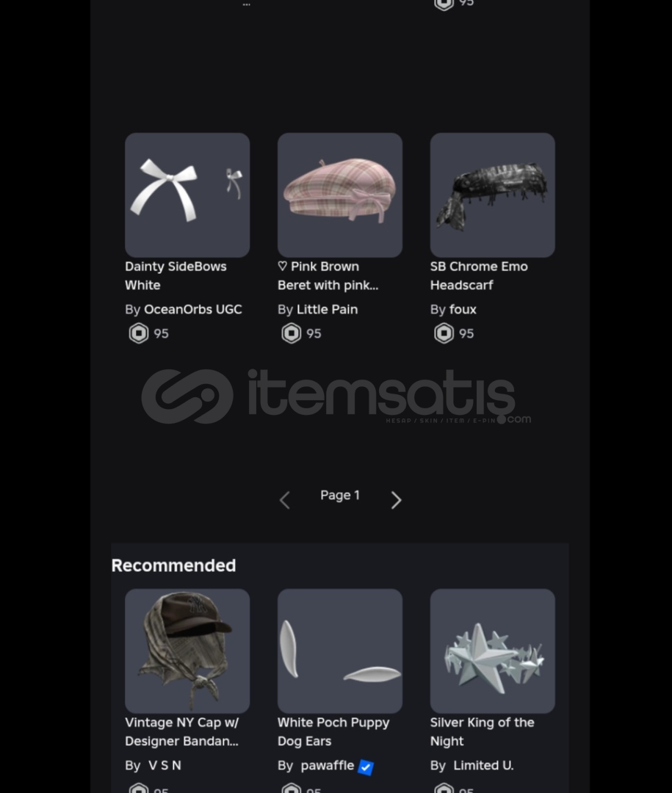Open creator Limited U. profile
672x793 pixels.
click(483, 765)
